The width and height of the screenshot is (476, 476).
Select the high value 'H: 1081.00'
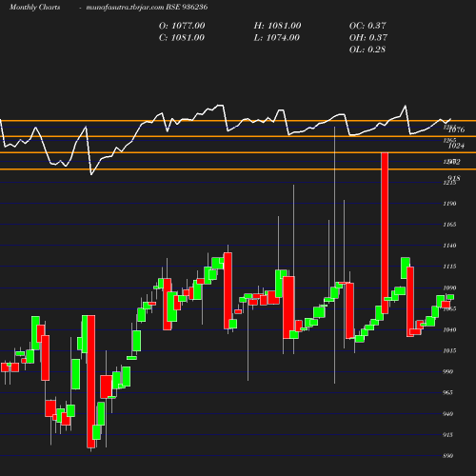[277, 26]
